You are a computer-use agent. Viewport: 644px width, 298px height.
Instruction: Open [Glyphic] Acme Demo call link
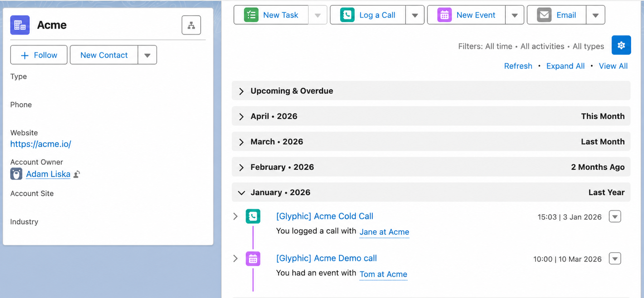(x=326, y=258)
